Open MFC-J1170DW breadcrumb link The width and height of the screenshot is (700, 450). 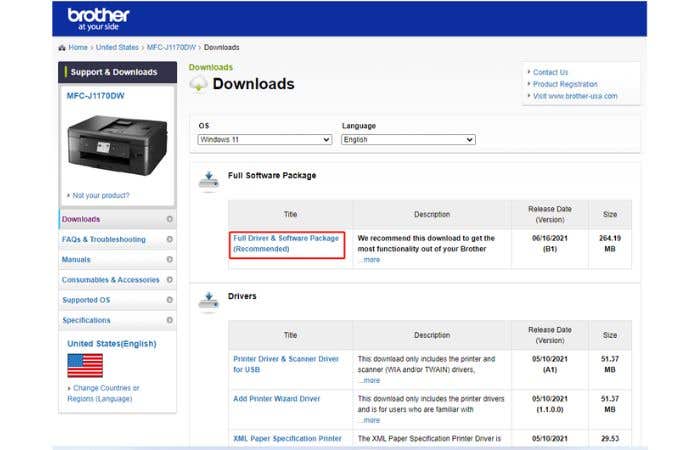click(171, 47)
